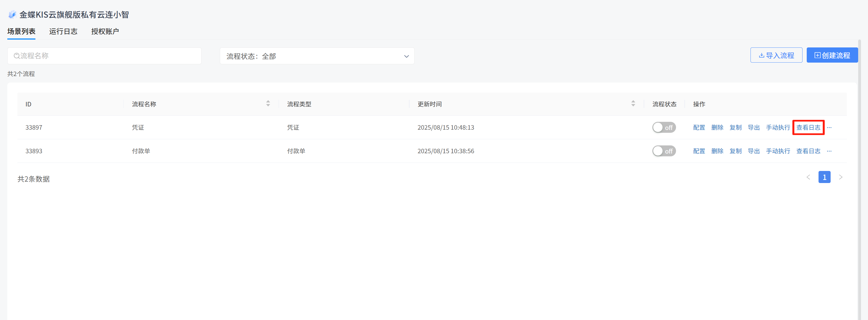Click 手动执行 for the 付款单 flow

tap(778, 151)
